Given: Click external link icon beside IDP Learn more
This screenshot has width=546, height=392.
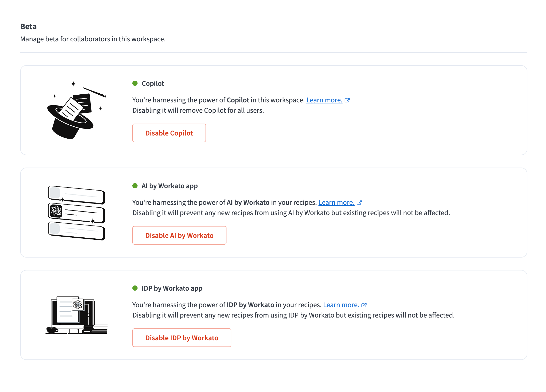Looking at the screenshot, I should 364,305.
